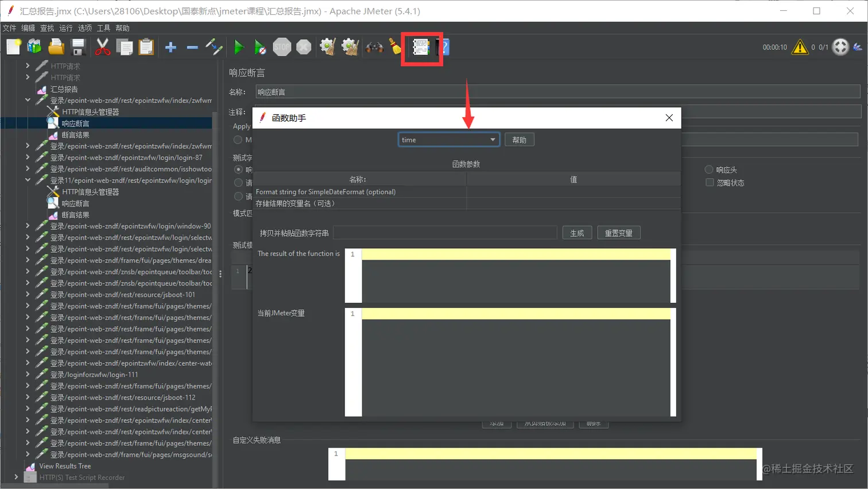Click the Stop test icon
868x489 pixels.
click(282, 47)
